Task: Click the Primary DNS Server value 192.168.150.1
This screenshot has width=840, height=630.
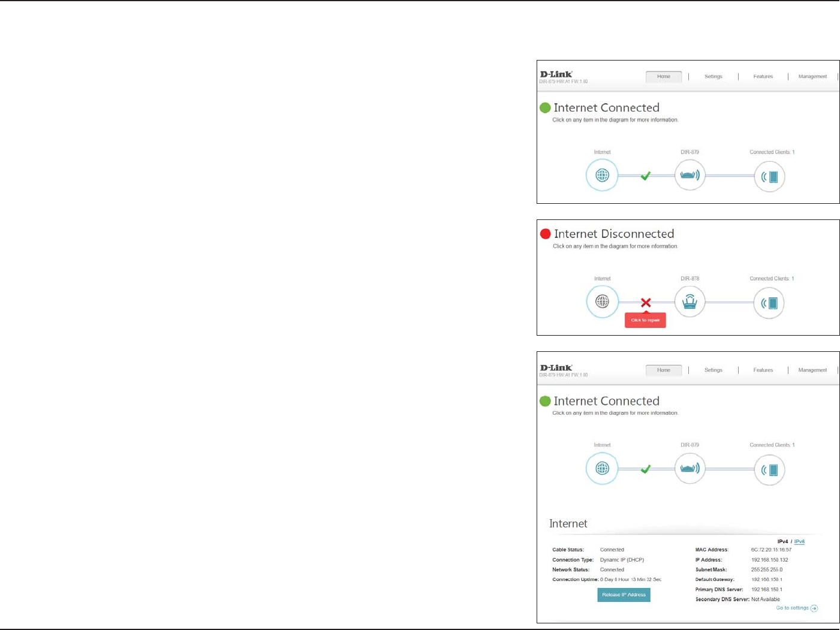Action: click(767, 589)
